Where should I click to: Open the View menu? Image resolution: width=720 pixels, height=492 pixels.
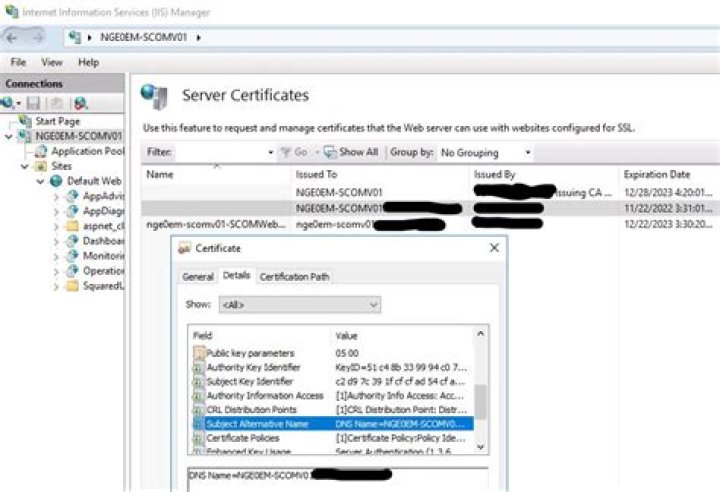(x=51, y=62)
